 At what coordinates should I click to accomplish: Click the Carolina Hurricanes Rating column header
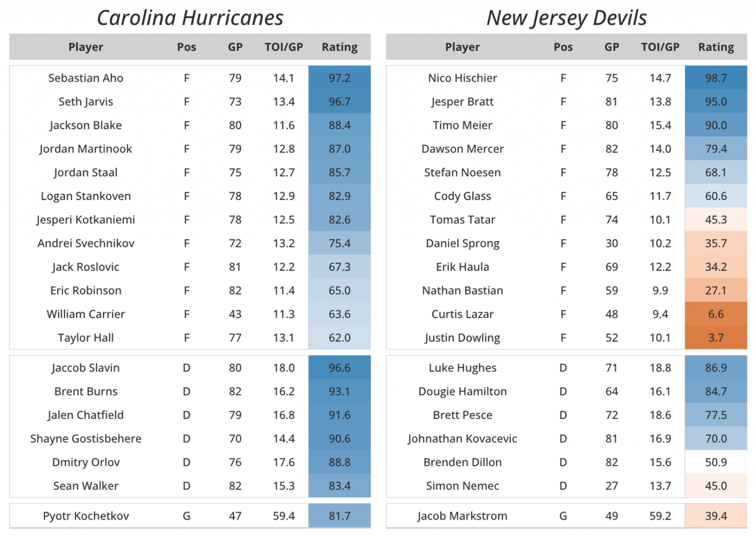pyautogui.click(x=340, y=47)
